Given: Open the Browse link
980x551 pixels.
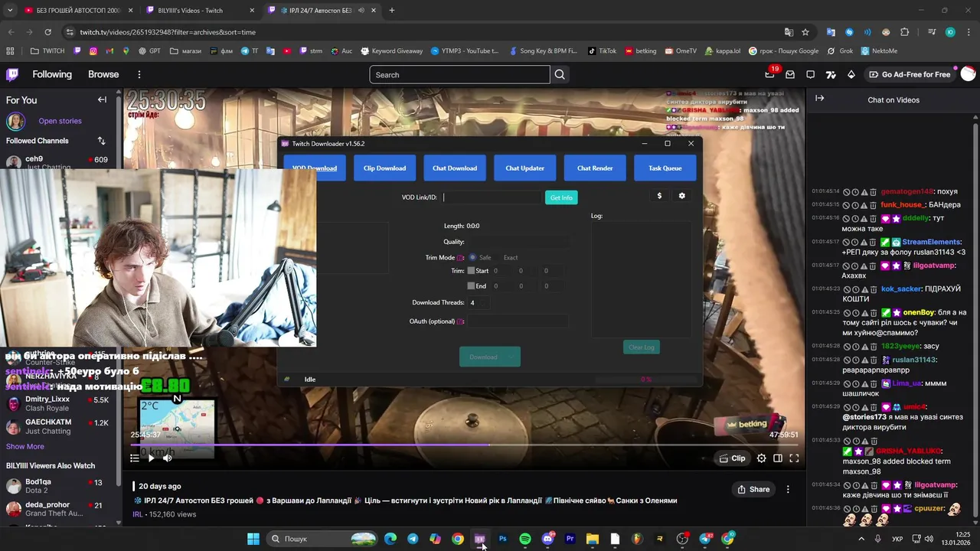Looking at the screenshot, I should coord(103,74).
